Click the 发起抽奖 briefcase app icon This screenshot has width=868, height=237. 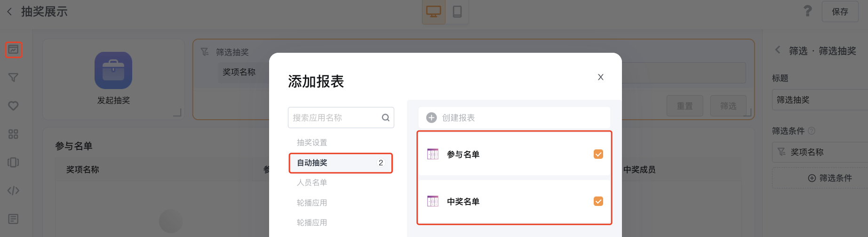(113, 71)
